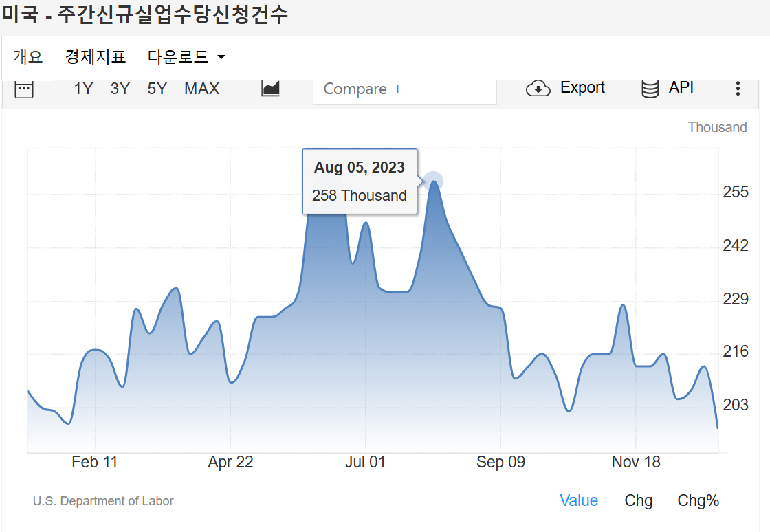Click the API database icon
Screen dimensions: 770x532
click(x=650, y=89)
